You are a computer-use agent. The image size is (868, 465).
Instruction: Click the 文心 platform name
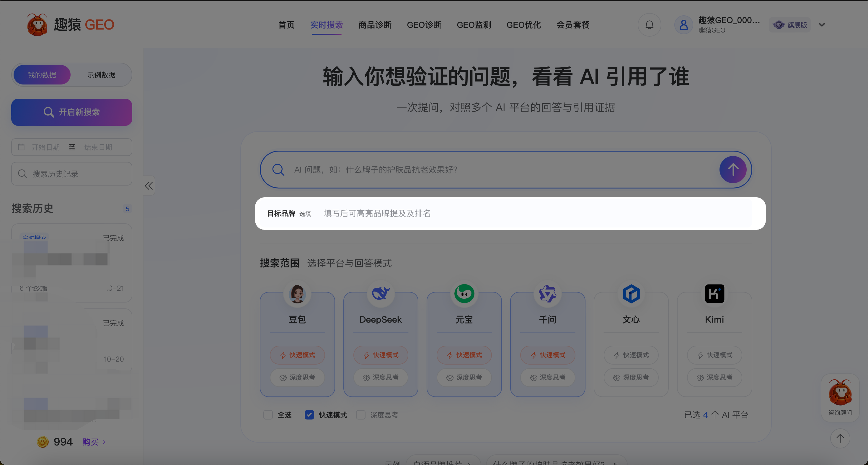(x=631, y=319)
